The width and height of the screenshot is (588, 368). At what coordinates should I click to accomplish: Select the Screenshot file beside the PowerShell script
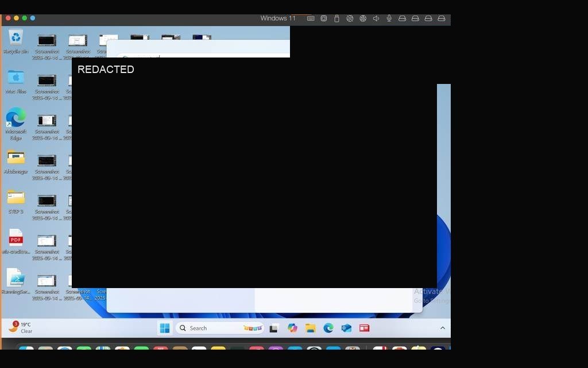pos(47,287)
